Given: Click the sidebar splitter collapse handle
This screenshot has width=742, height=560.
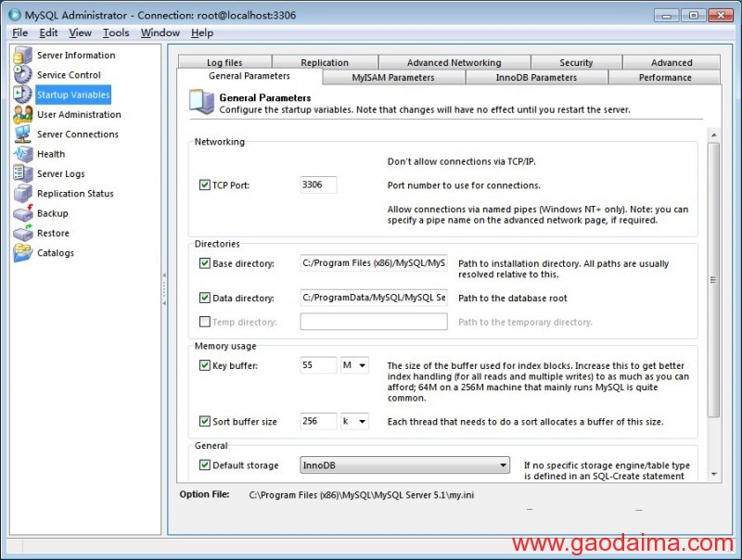Looking at the screenshot, I should pos(164,288).
